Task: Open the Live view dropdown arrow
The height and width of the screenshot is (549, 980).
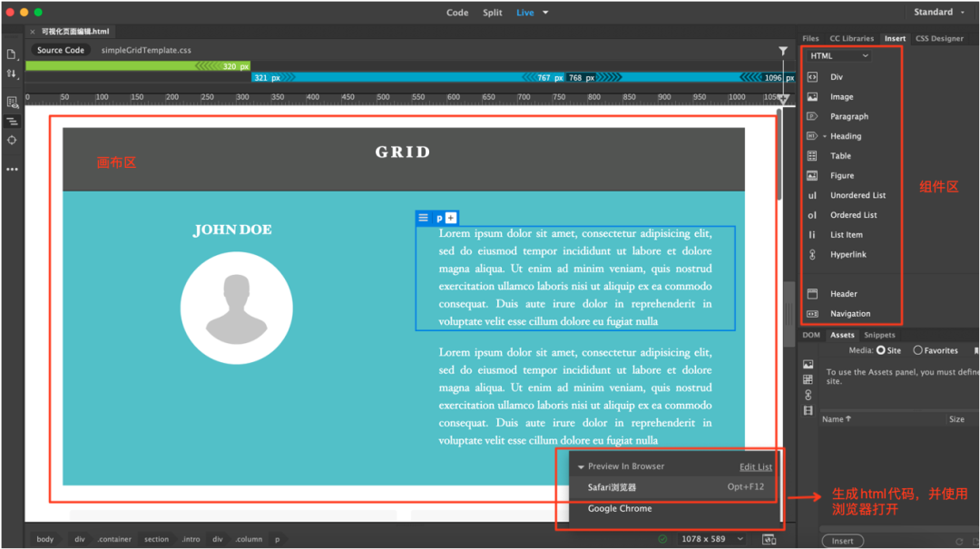Action: (x=545, y=13)
